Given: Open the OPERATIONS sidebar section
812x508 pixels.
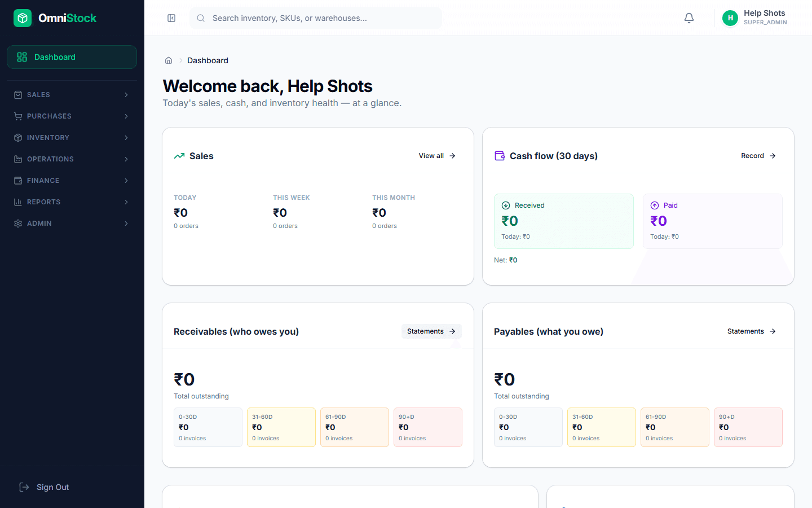Looking at the screenshot, I should (72, 159).
